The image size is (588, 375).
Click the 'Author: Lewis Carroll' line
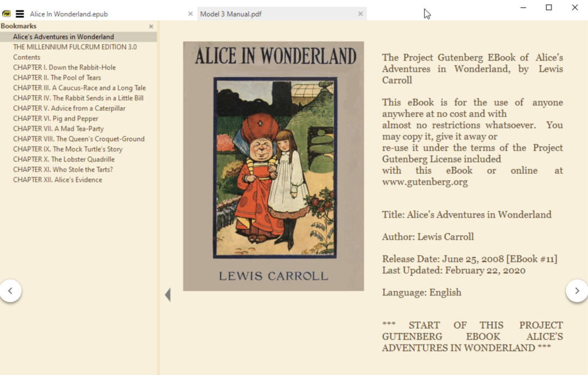(428, 237)
